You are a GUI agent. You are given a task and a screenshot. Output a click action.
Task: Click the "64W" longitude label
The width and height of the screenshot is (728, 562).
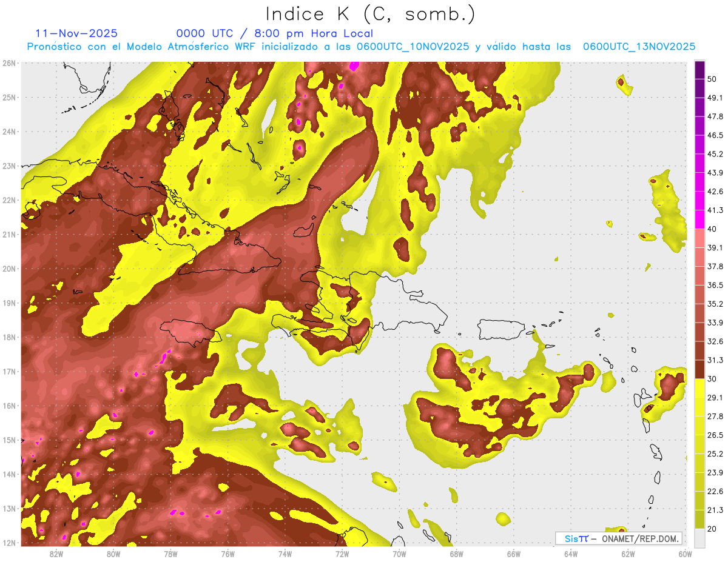pyautogui.click(x=571, y=554)
